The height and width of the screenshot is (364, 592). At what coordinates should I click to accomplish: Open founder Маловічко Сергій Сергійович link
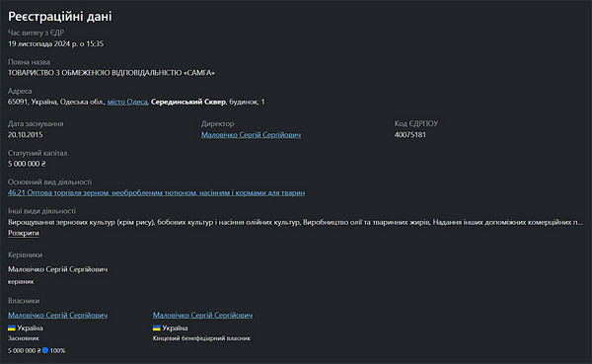point(58,315)
